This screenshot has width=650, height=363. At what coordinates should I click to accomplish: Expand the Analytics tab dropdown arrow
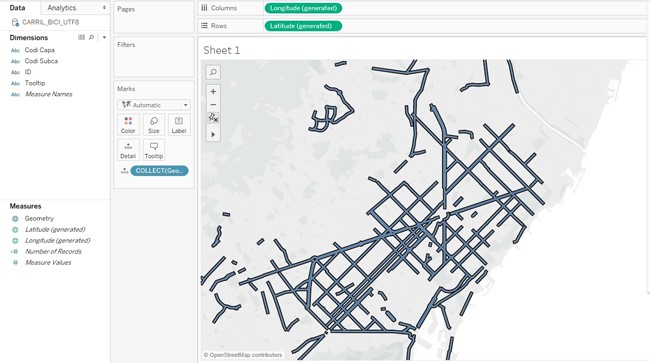tap(104, 7)
